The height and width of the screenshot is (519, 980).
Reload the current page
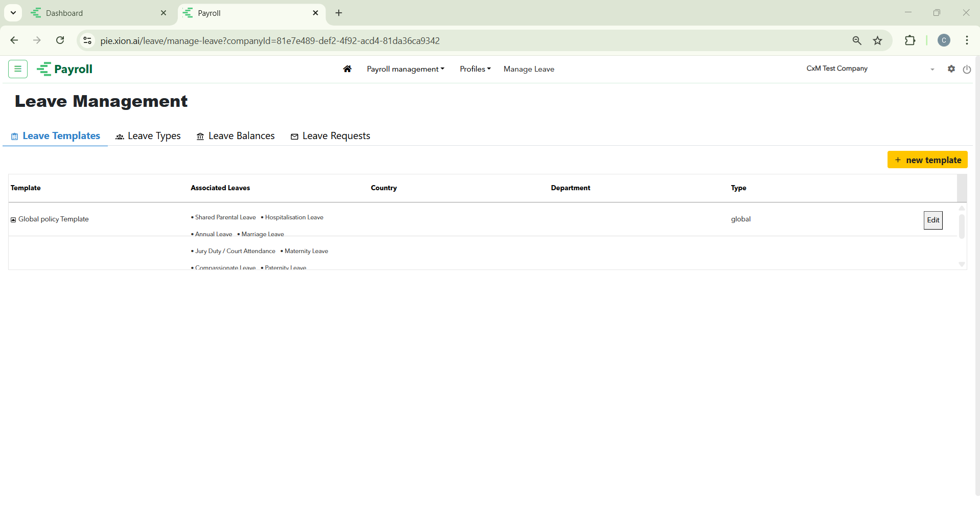point(60,41)
